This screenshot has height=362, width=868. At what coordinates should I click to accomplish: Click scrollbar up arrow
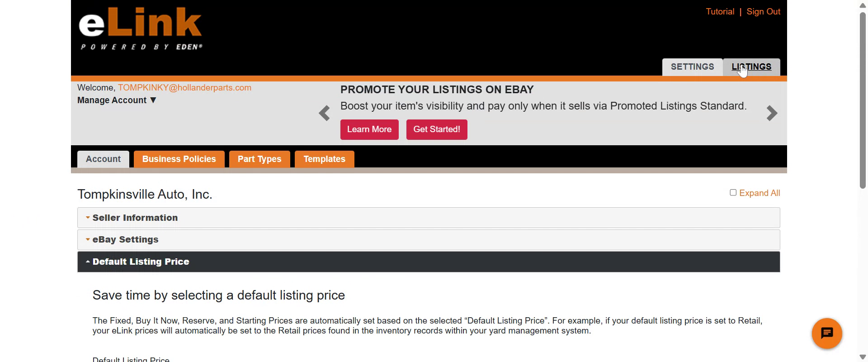tap(863, 5)
